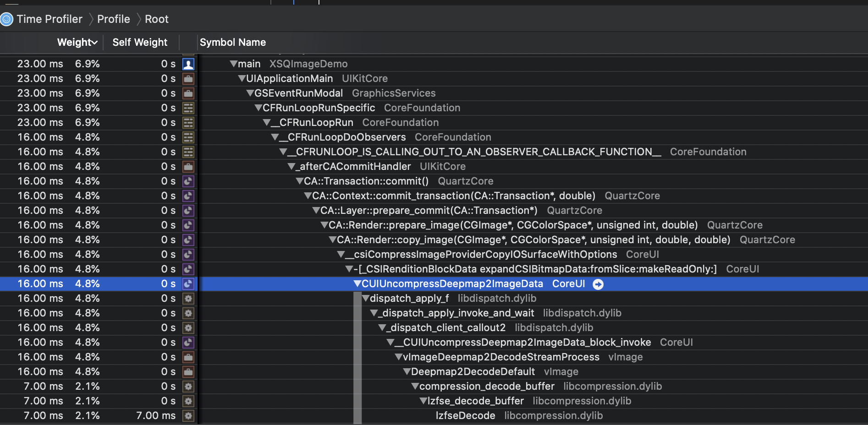The height and width of the screenshot is (425, 868).
Task: Collapse the __CFRunLoopDoObservers tree node
Action: point(275,137)
